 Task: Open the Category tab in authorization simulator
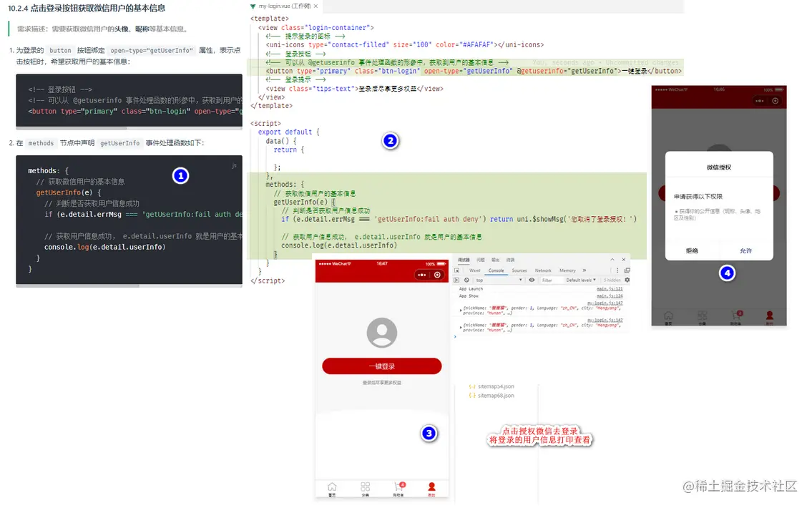pos(703,318)
